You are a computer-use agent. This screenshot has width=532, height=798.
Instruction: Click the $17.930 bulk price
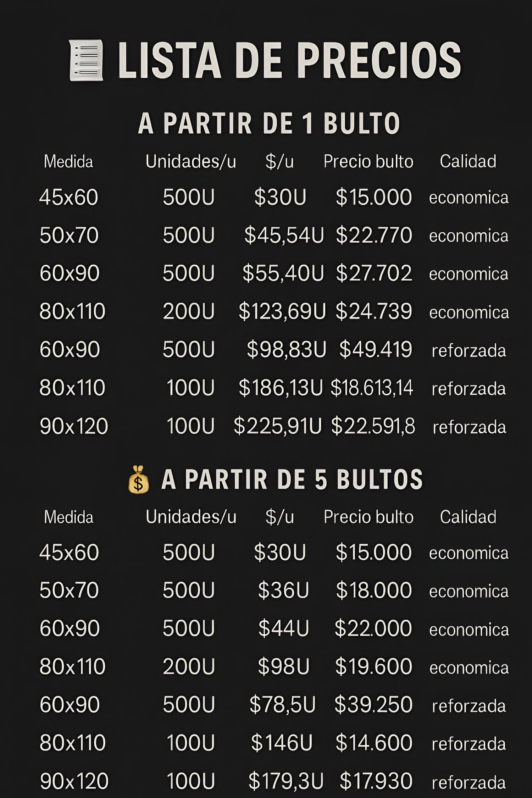coord(376,781)
